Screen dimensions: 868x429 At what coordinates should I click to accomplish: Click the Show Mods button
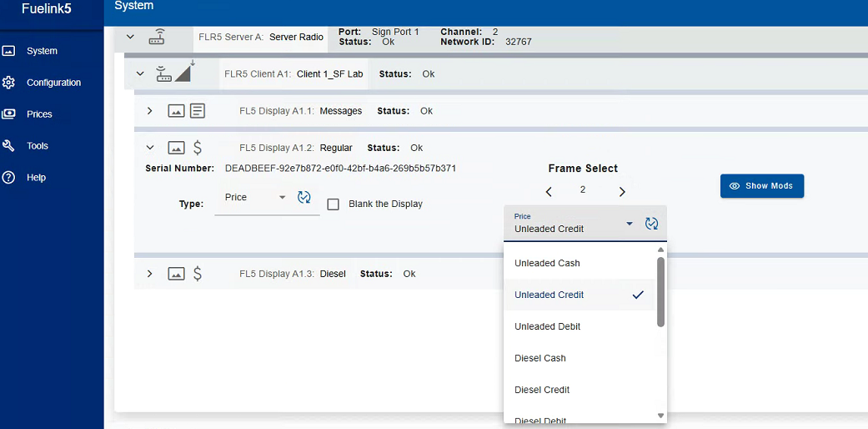[761, 186]
